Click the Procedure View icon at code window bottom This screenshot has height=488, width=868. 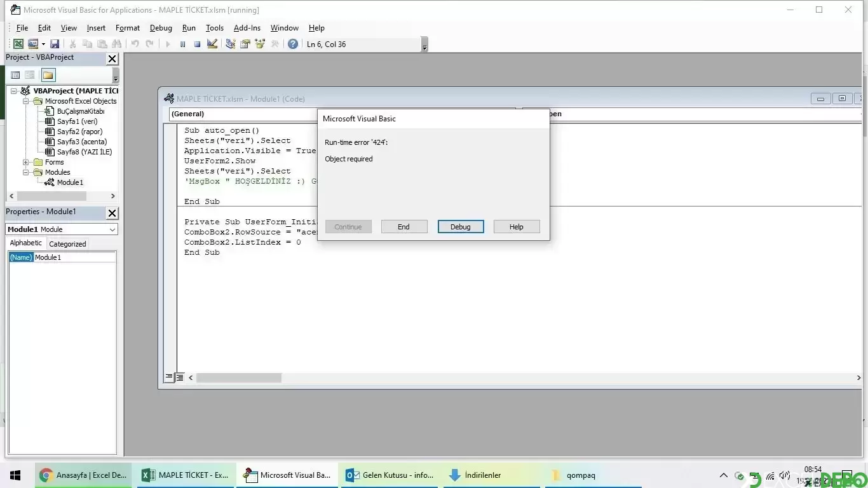169,377
